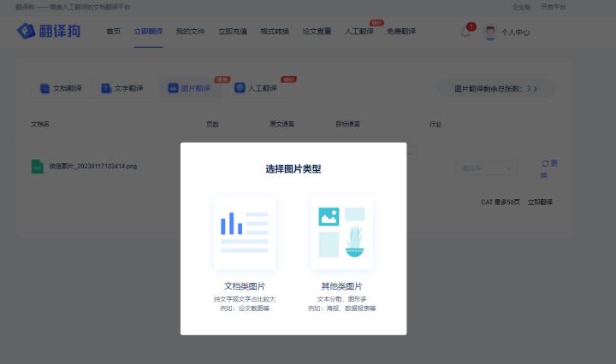
Task: Click the 原文语言 column header
Action: point(281,124)
